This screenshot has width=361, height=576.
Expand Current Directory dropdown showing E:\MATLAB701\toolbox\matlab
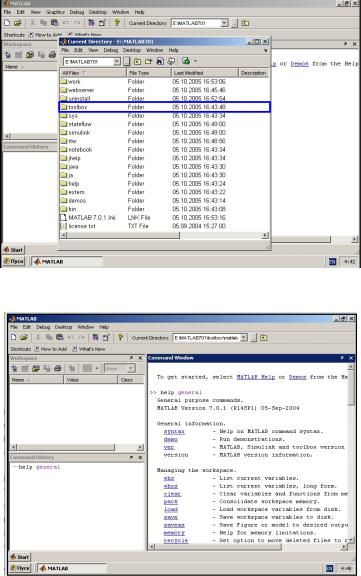point(243,338)
